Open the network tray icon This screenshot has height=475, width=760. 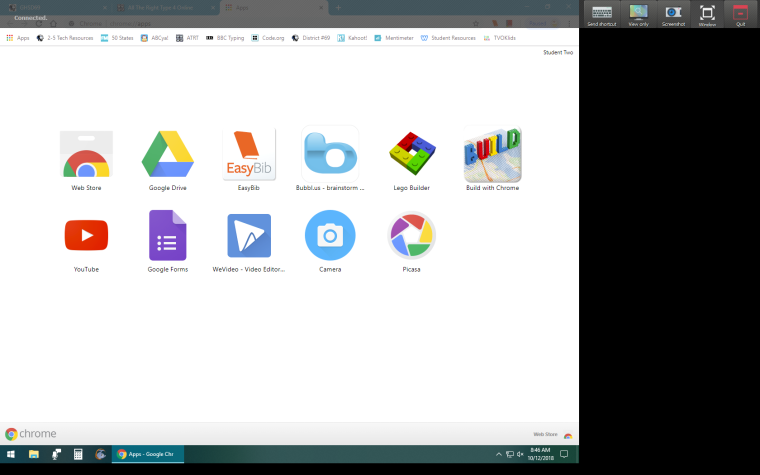pyautogui.click(x=509, y=454)
